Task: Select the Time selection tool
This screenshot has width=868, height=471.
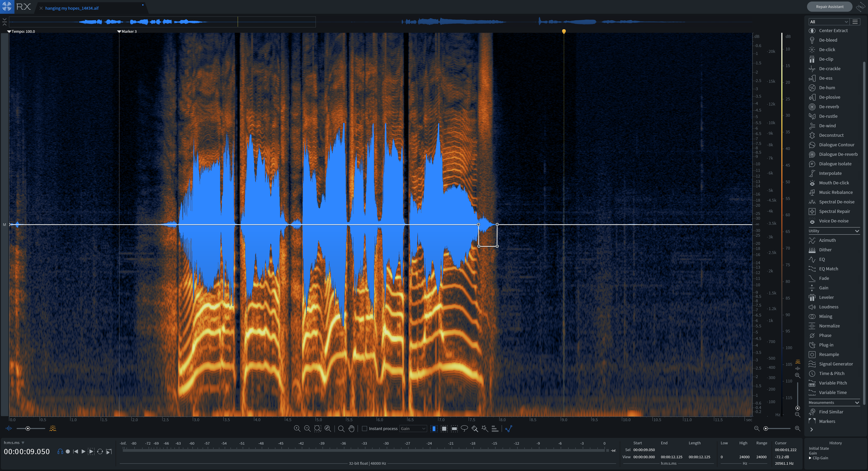Action: (x=434, y=429)
